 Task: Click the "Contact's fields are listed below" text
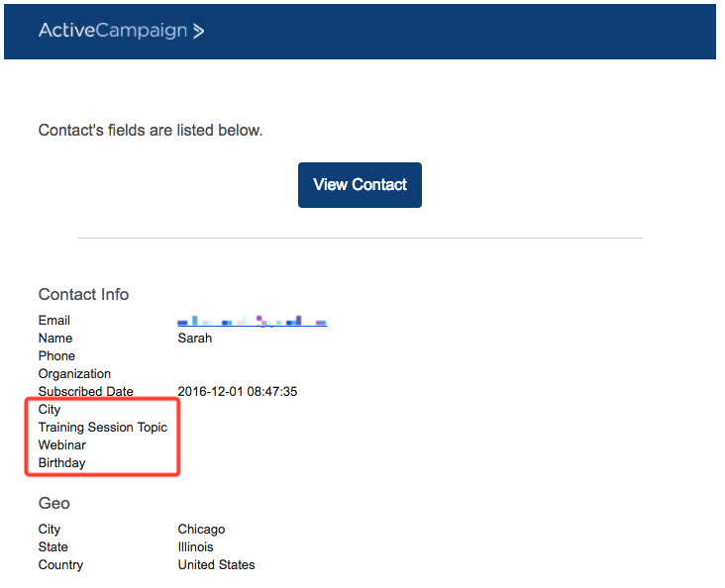151,131
